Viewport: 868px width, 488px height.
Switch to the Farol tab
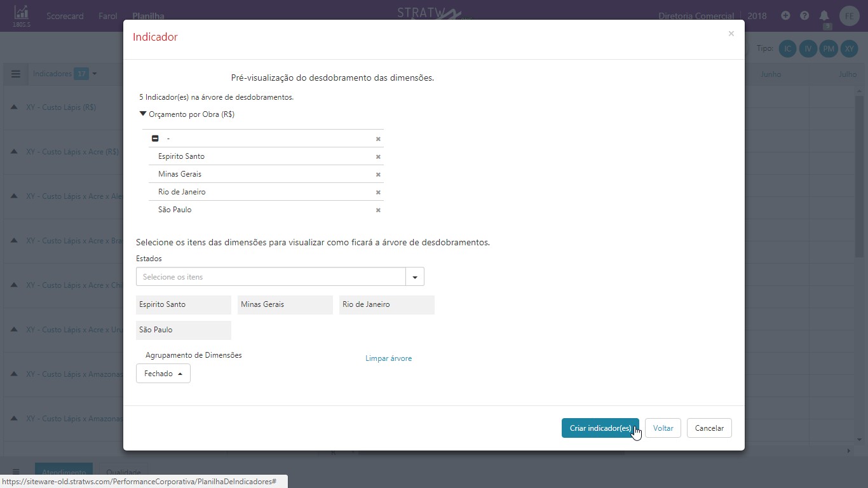pos(108,16)
